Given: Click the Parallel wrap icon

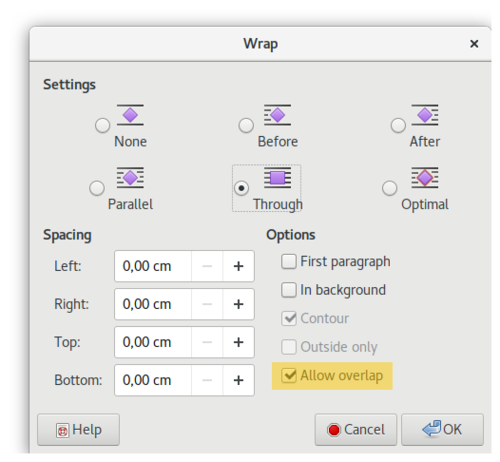Looking at the screenshot, I should 130,177.
